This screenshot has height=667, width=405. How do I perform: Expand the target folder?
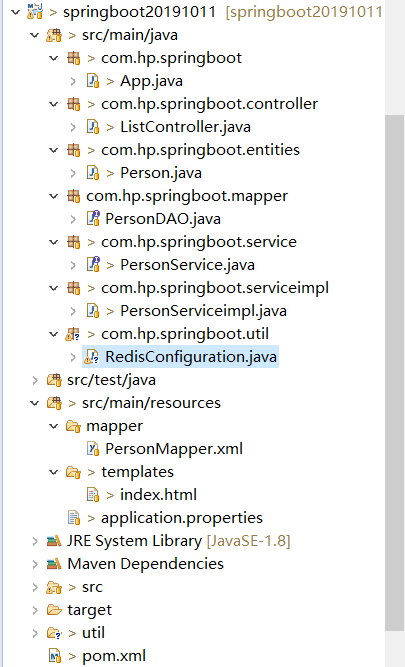pos(35,610)
